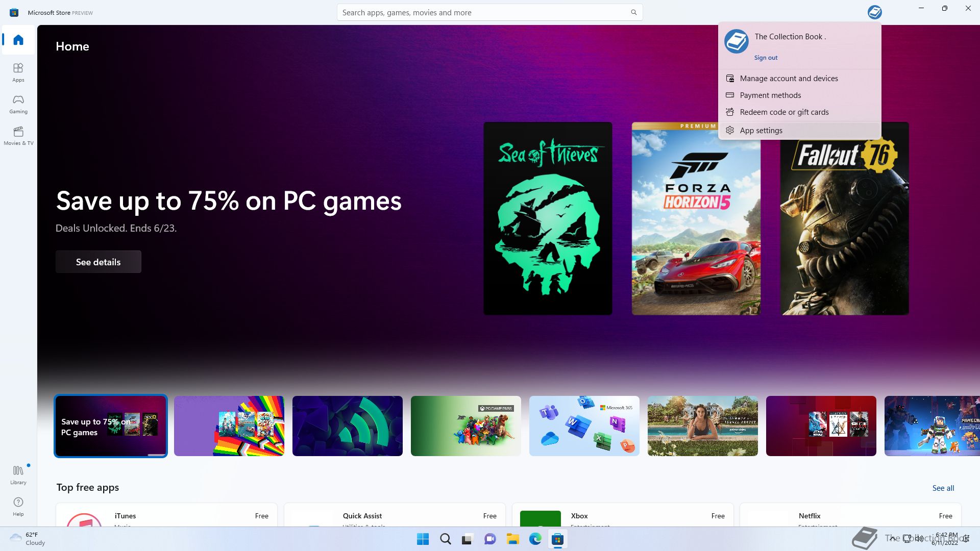This screenshot has width=980, height=551.
Task: Select the dark blue green arcs carousel card
Action: [348, 426]
